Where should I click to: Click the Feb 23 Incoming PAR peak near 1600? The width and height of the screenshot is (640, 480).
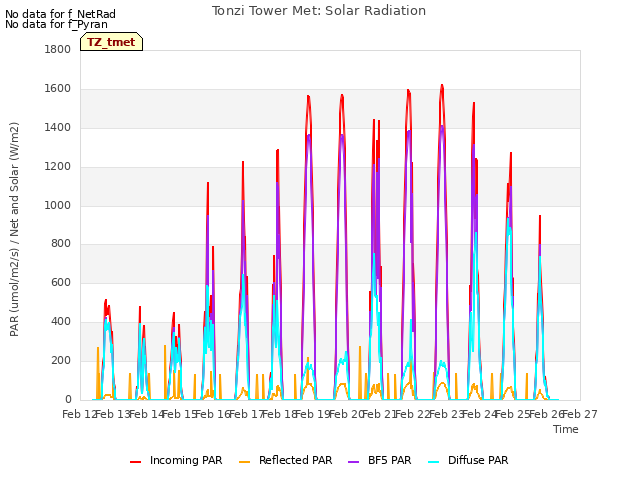click(x=442, y=86)
